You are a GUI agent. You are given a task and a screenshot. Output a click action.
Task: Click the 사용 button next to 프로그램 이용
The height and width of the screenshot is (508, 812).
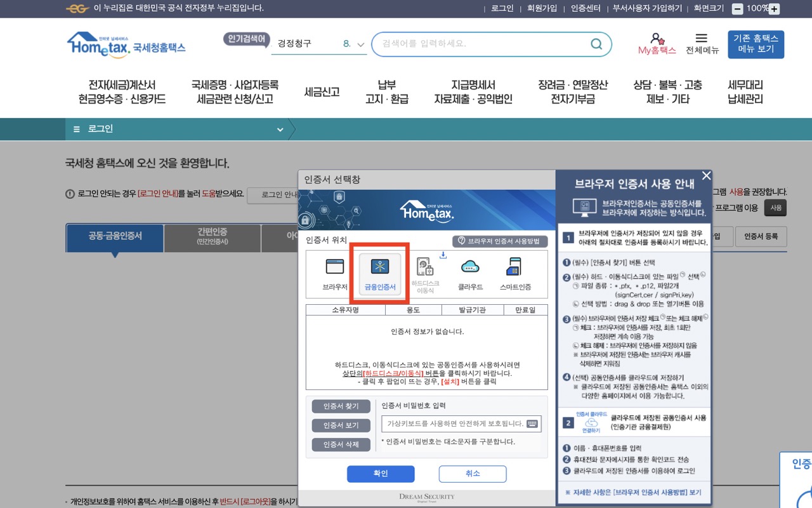pos(776,208)
